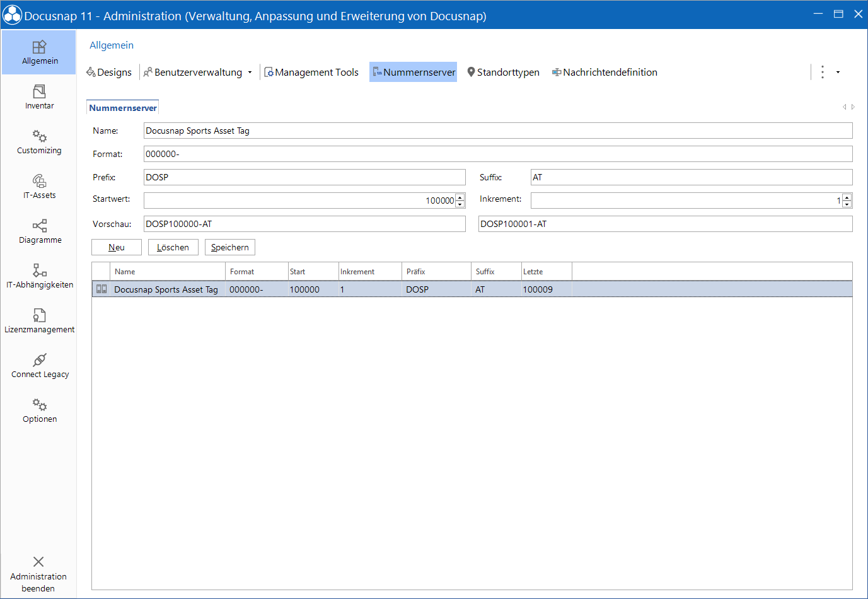
Task: Select the Nummernserver tab
Action: 122,108
